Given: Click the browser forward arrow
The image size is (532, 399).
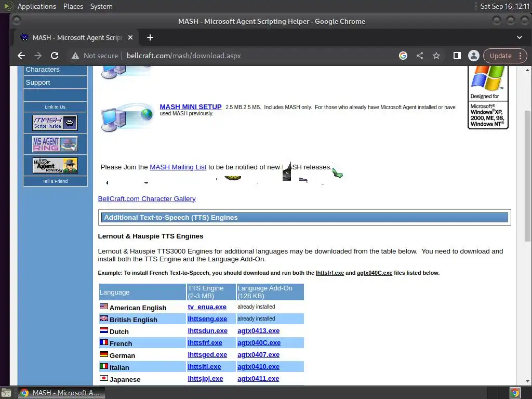Looking at the screenshot, I should tap(38, 56).
